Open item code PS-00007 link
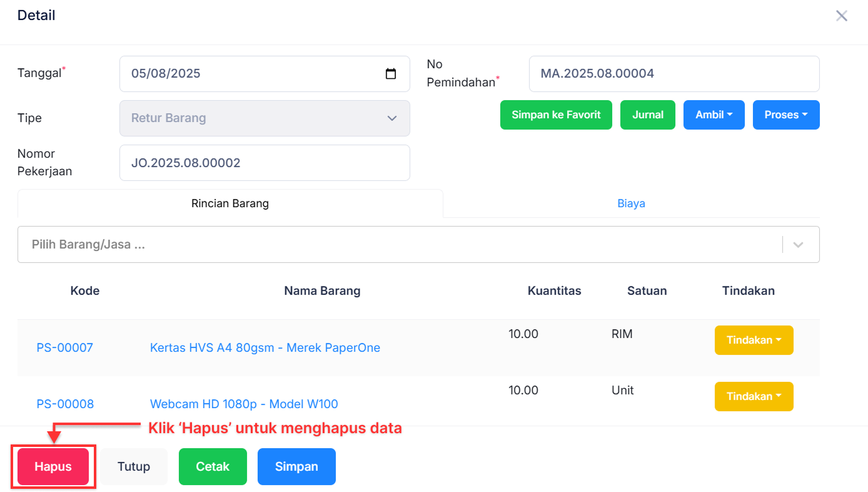This screenshot has width=868, height=492. (64, 347)
